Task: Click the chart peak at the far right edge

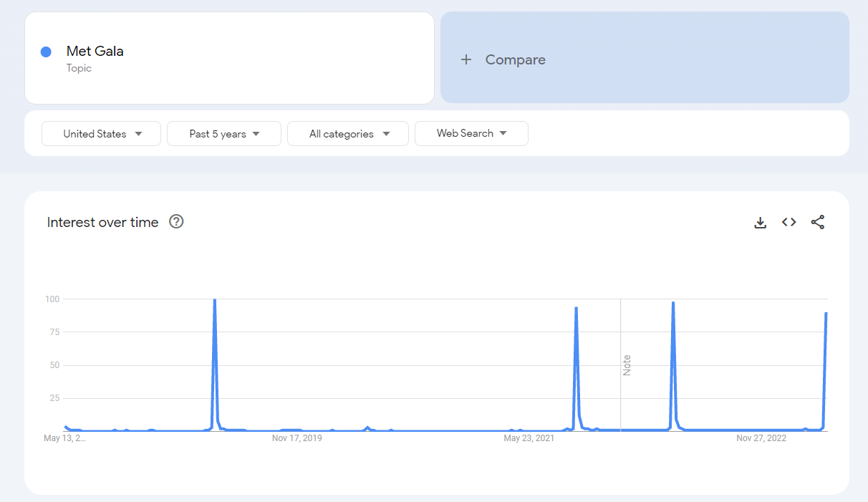Action: pos(826,313)
